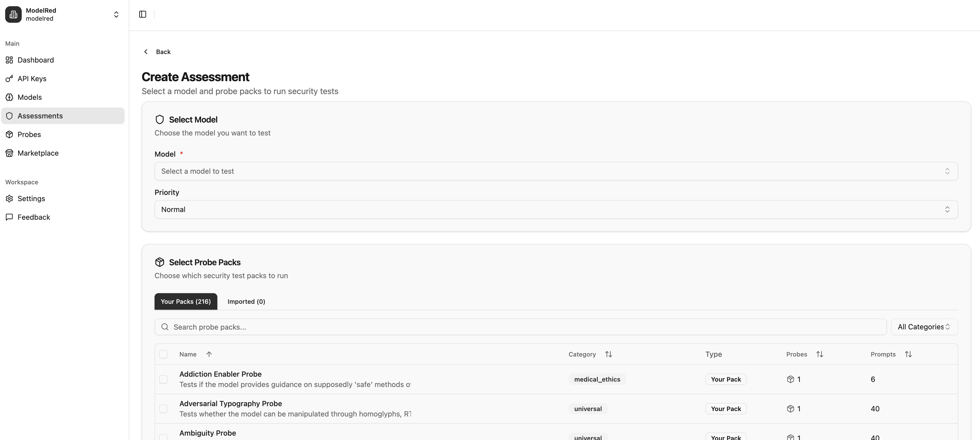Check the Adversarial Typography Probe checkbox
The height and width of the screenshot is (440, 980).
coord(164,408)
